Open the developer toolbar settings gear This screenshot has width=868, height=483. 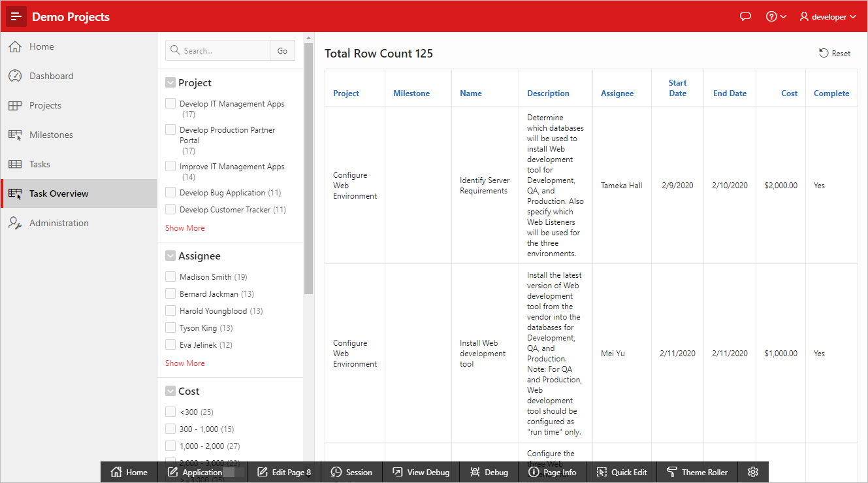coord(752,472)
